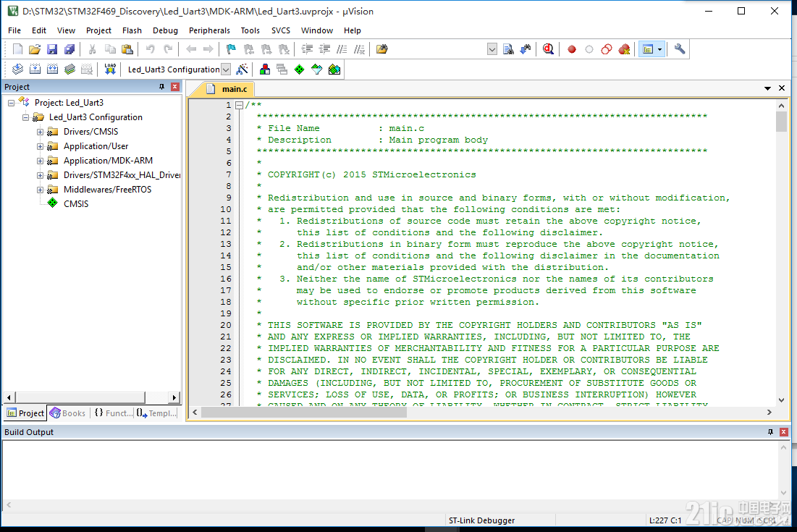Open the Flash menu
Image resolution: width=797 pixels, height=532 pixels.
(132, 30)
